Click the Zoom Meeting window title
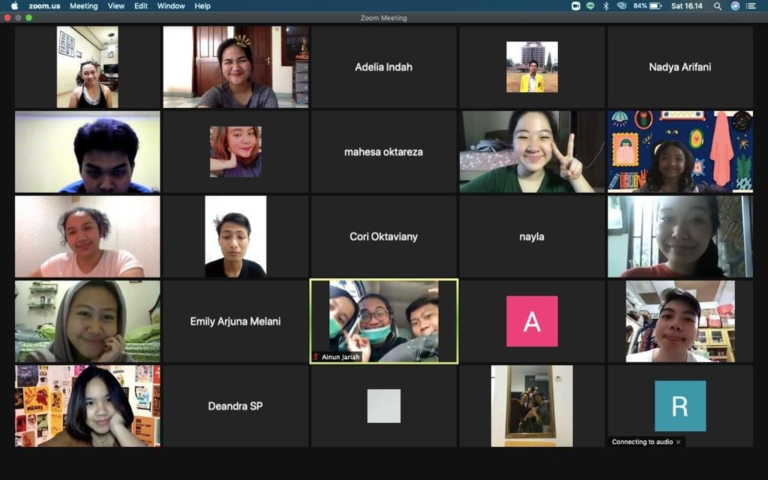The height and width of the screenshot is (480, 768). click(384, 18)
